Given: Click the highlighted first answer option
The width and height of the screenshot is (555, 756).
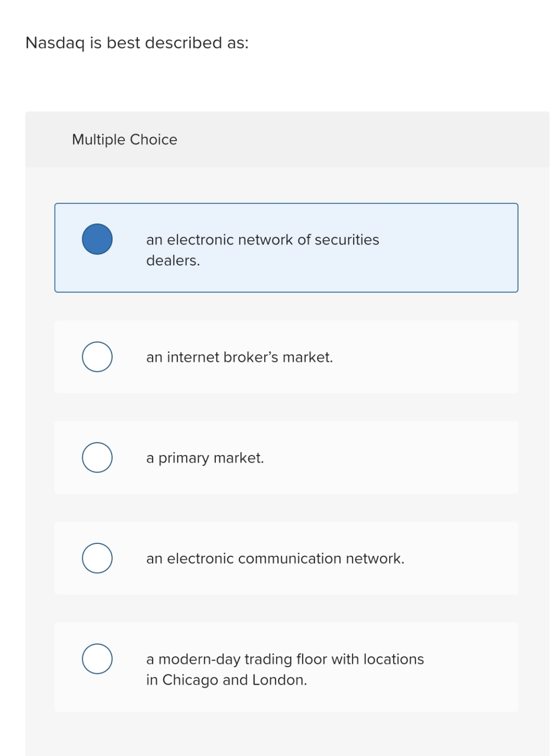Looking at the screenshot, I should click(286, 248).
